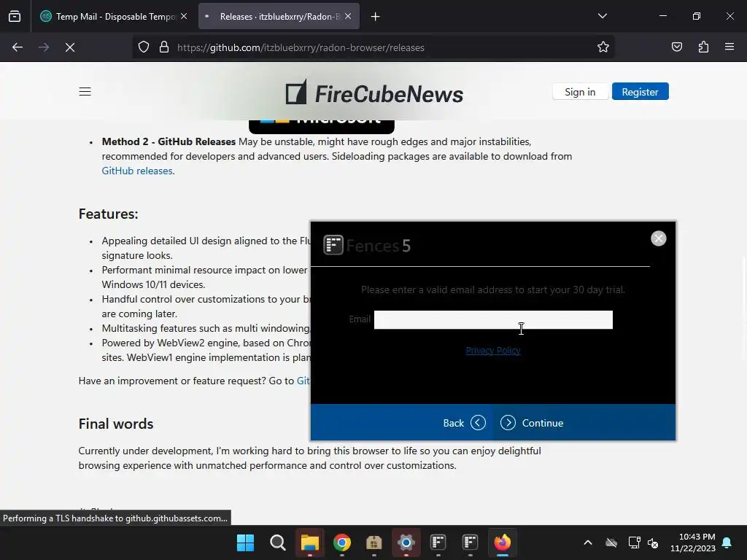Open the Settings gear taskbar icon

pyautogui.click(x=406, y=542)
